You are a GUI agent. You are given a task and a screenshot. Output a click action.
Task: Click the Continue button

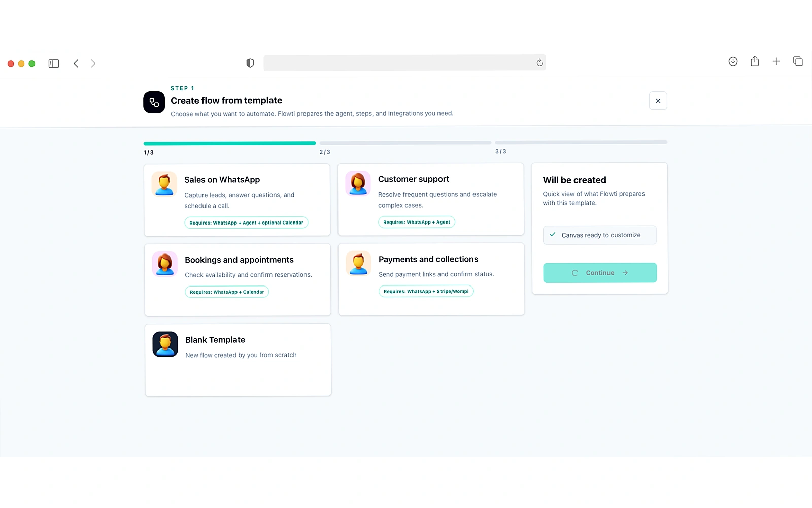600,273
